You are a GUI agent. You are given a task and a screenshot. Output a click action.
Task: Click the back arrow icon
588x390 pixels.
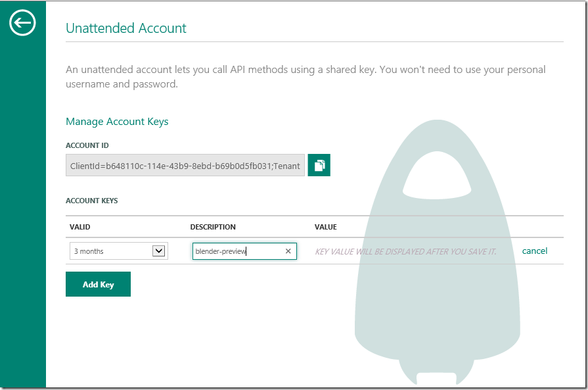(22, 24)
